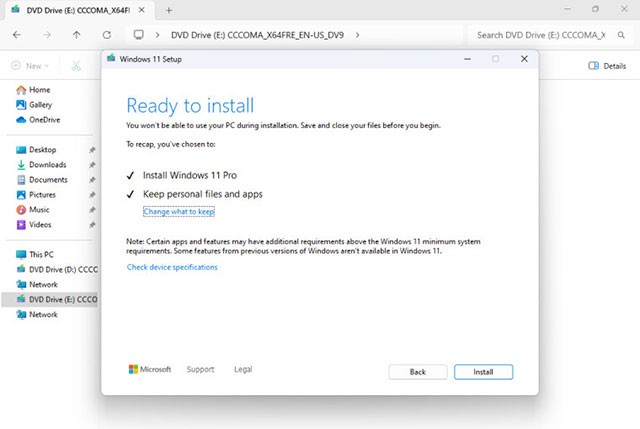Click the Support link
Viewport: 640px width, 429px height.
point(200,370)
